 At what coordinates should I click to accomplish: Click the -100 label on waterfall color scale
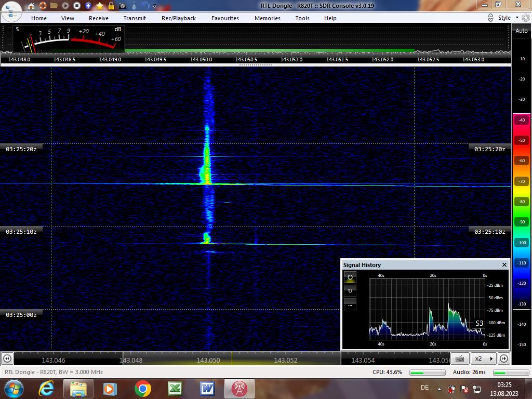[522, 243]
